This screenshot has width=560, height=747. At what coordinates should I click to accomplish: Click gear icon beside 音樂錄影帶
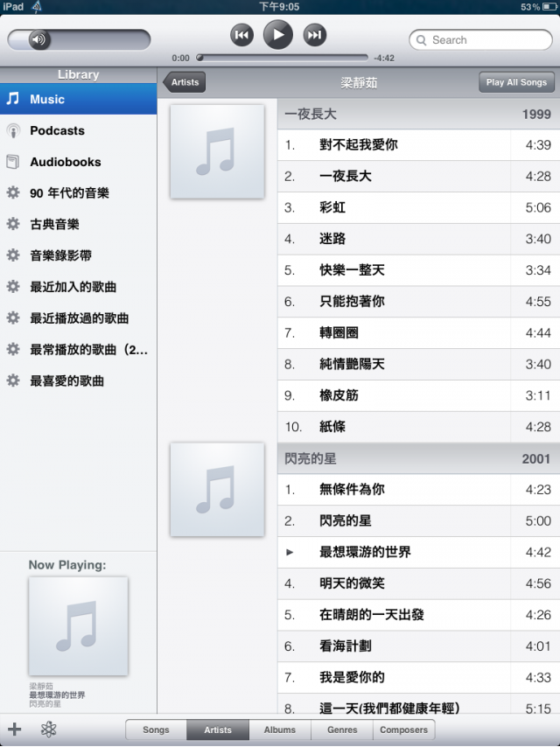(x=13, y=255)
